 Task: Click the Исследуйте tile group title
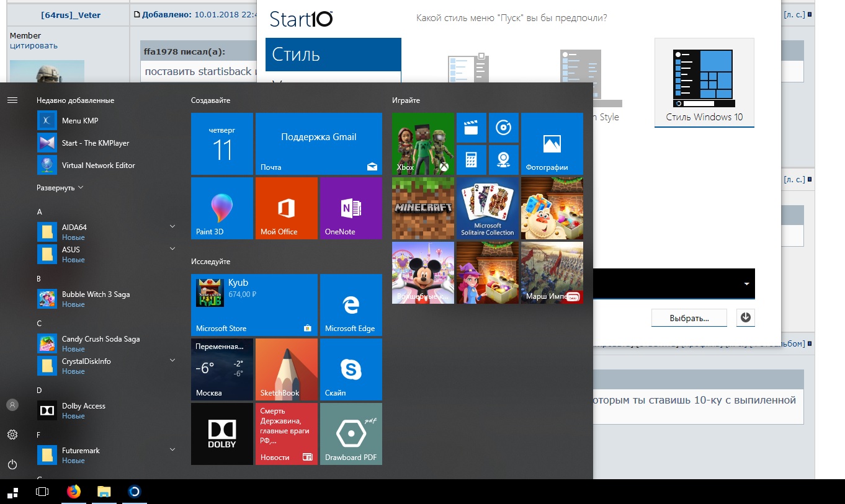211,262
